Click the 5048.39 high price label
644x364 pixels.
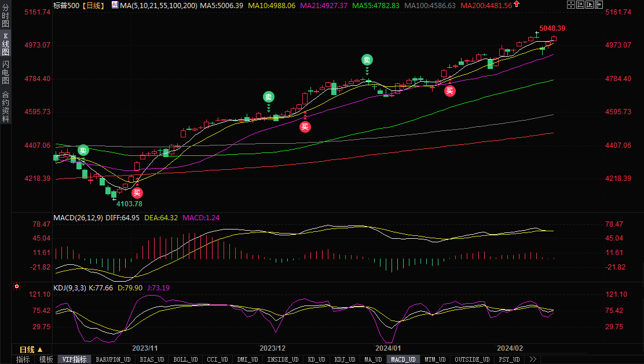point(551,28)
